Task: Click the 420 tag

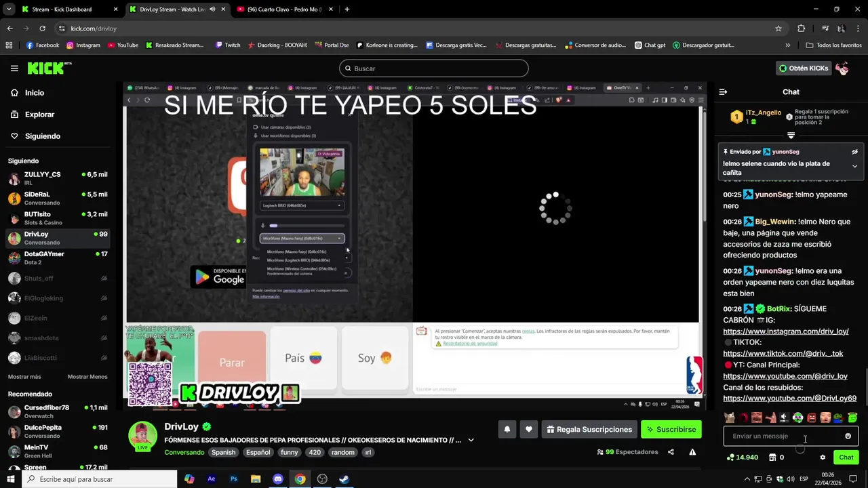Action: (315, 452)
